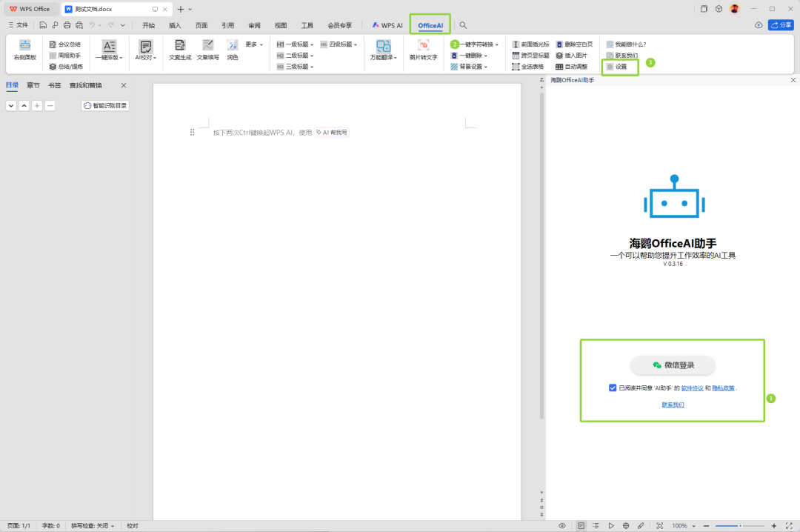Viewport: 800px width, 532px height.
Task: Switch to the 插入 ribbon tab
Action: pyautogui.click(x=175, y=25)
